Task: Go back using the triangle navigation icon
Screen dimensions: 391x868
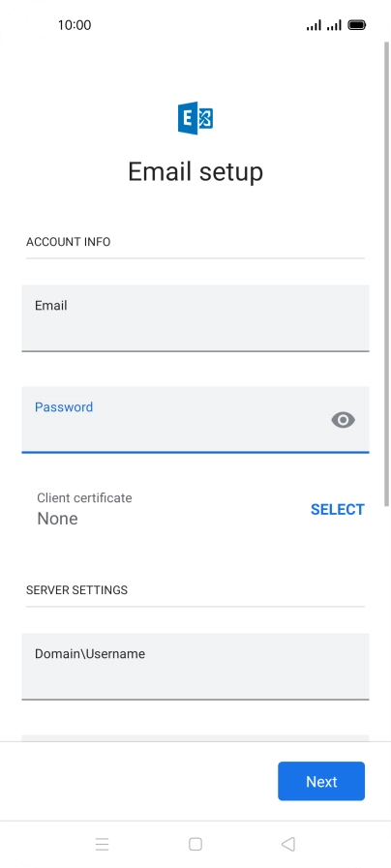Action: tap(288, 844)
